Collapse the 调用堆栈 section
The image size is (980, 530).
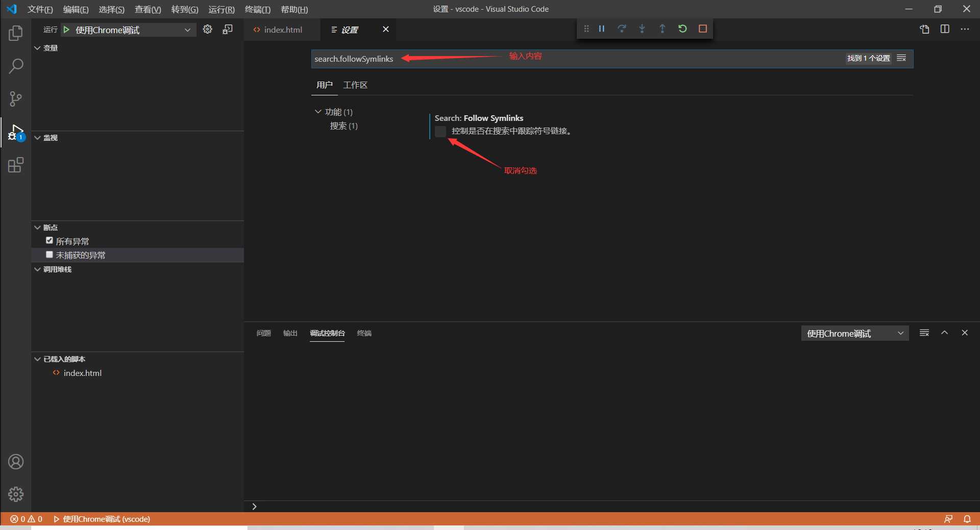[37, 269]
